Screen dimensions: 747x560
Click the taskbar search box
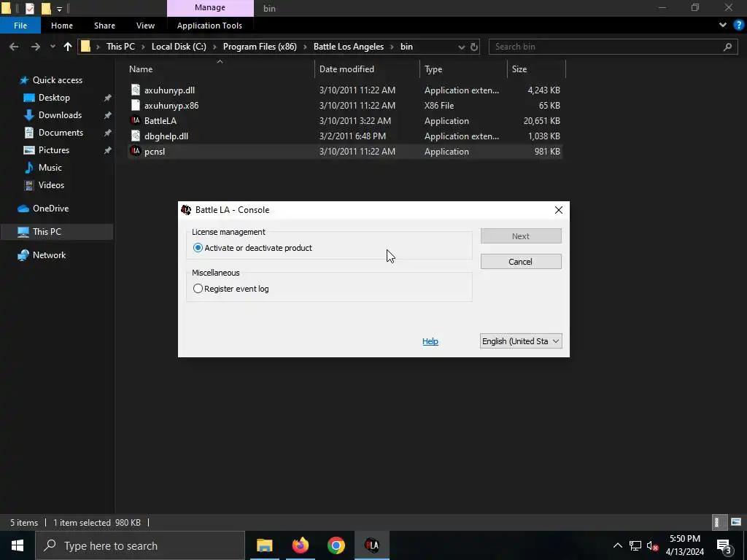pos(140,545)
